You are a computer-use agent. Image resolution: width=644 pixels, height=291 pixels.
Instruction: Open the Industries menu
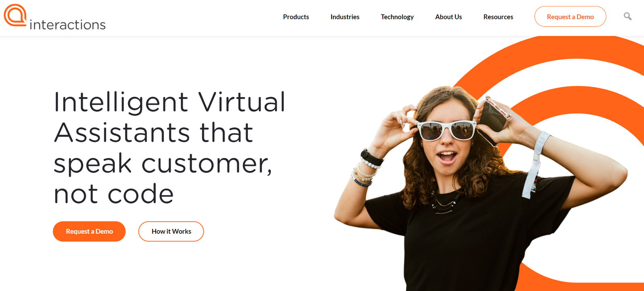click(x=345, y=17)
